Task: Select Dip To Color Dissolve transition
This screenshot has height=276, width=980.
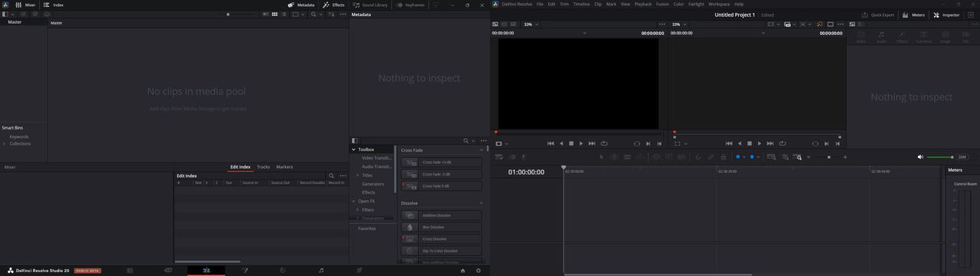Action: click(442, 251)
